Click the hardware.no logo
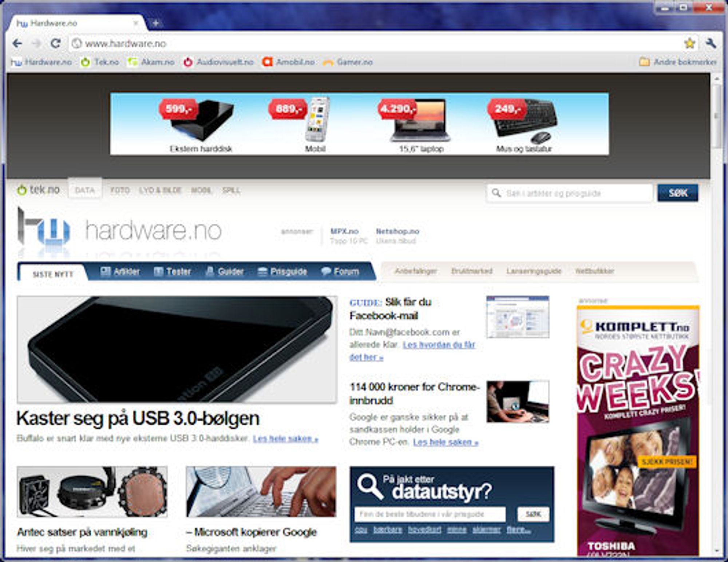728x562 pixels. 119,229
